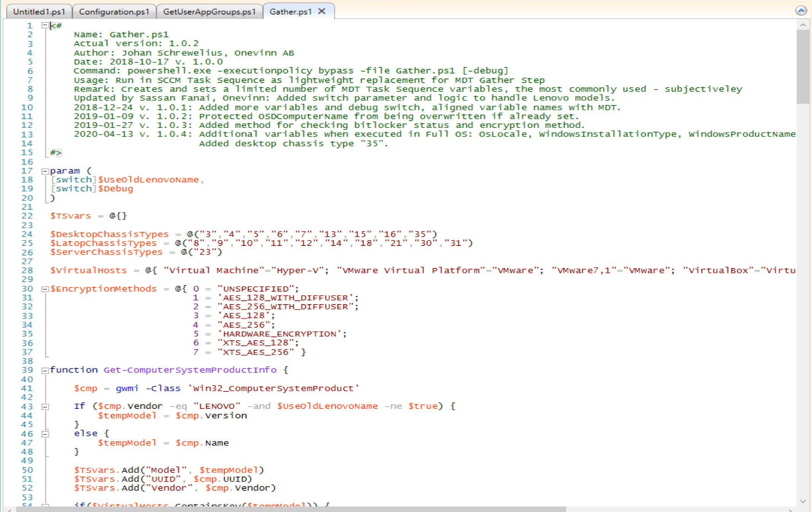Image resolution: width=812 pixels, height=512 pixels.
Task: Place cursor on the $TSvars variable
Action: coord(70,215)
